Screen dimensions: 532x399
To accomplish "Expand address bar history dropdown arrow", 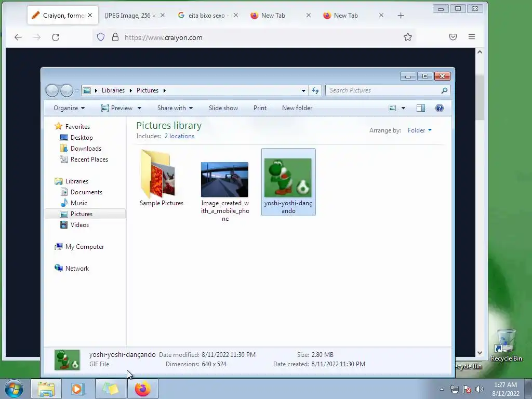I will 303,90.
